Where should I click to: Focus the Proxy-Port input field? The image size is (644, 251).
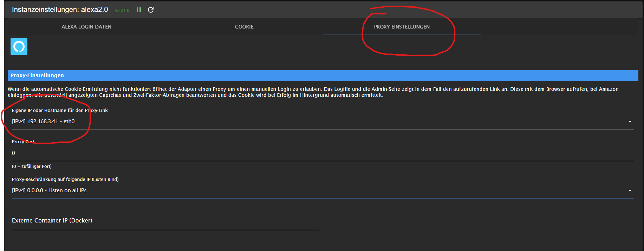[323, 153]
